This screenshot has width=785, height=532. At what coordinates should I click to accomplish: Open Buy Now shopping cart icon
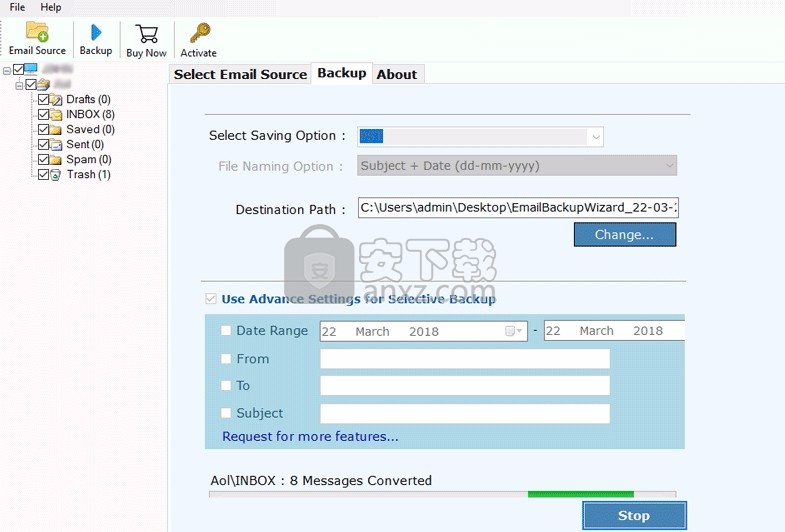147,35
